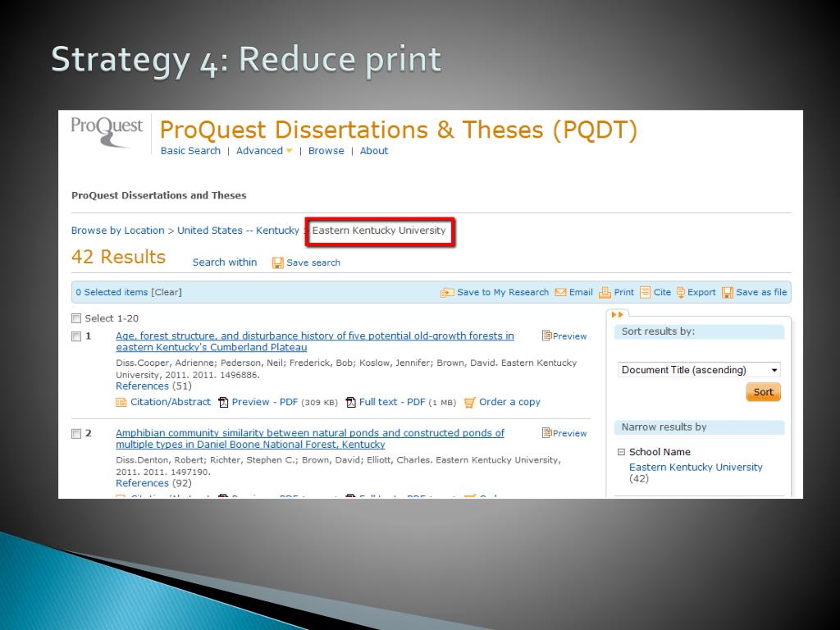Click the orange Sort button
840x630 pixels.
click(763, 392)
